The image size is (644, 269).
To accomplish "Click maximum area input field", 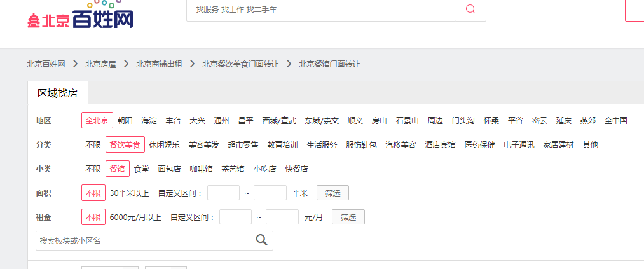I will point(270,193).
